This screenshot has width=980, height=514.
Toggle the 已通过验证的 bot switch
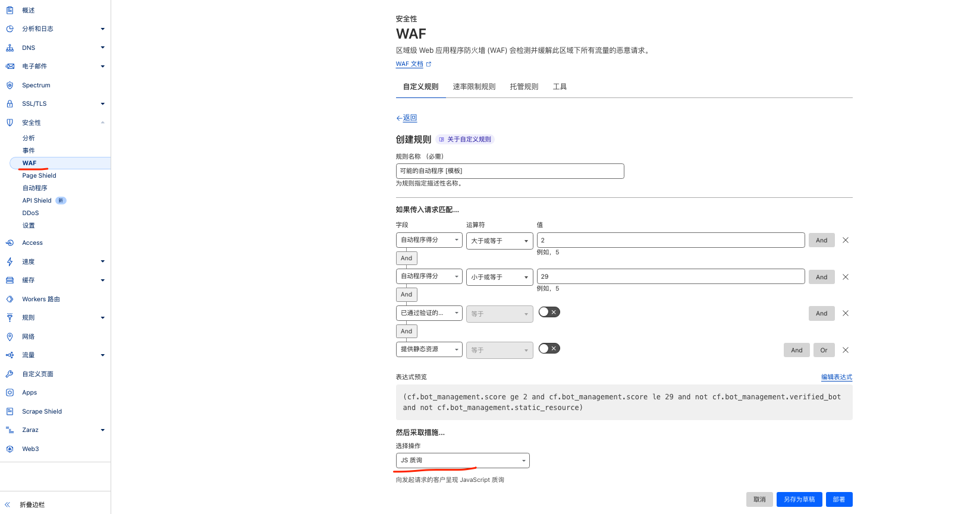549,312
